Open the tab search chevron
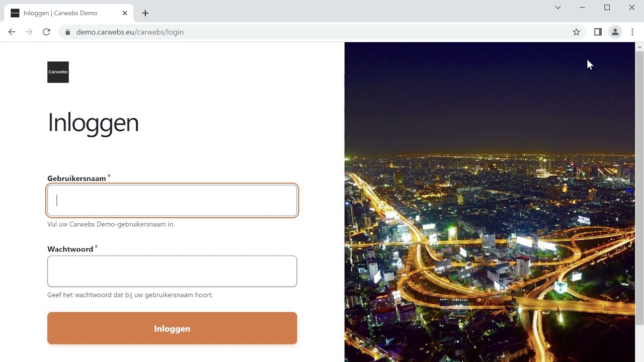Image resolution: width=644 pixels, height=362 pixels. pyautogui.click(x=557, y=8)
